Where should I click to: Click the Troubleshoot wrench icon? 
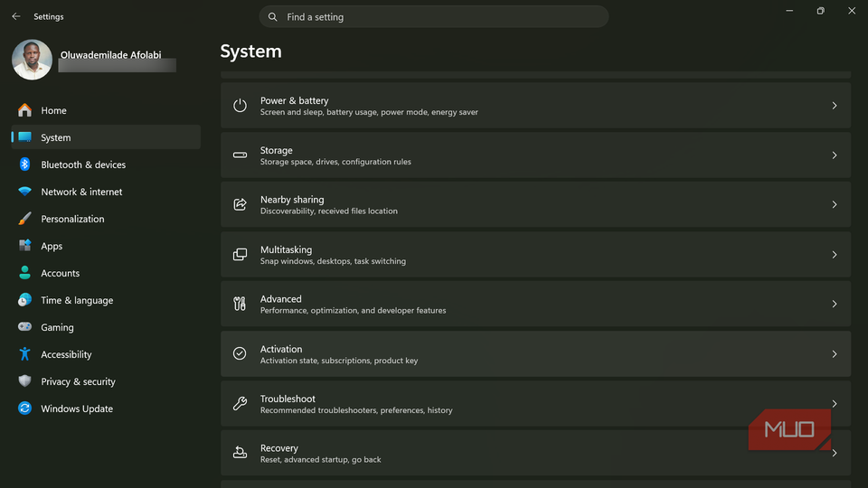[240, 403]
